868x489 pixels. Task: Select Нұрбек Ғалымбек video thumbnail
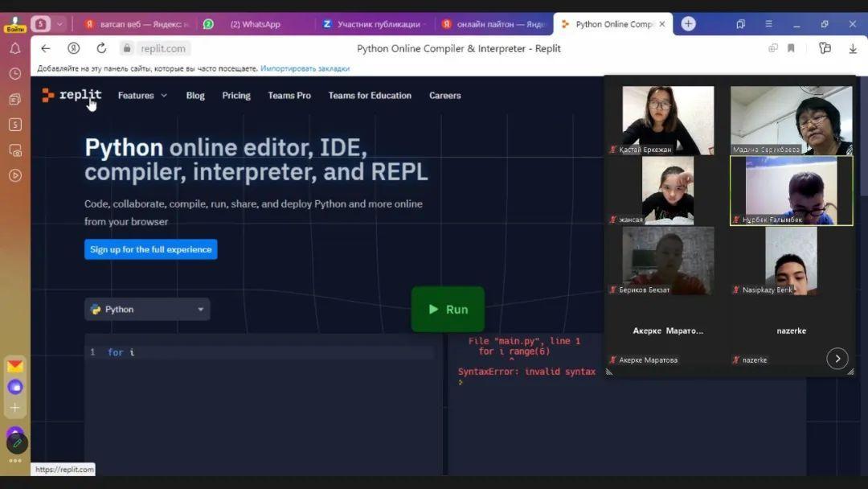tap(792, 191)
